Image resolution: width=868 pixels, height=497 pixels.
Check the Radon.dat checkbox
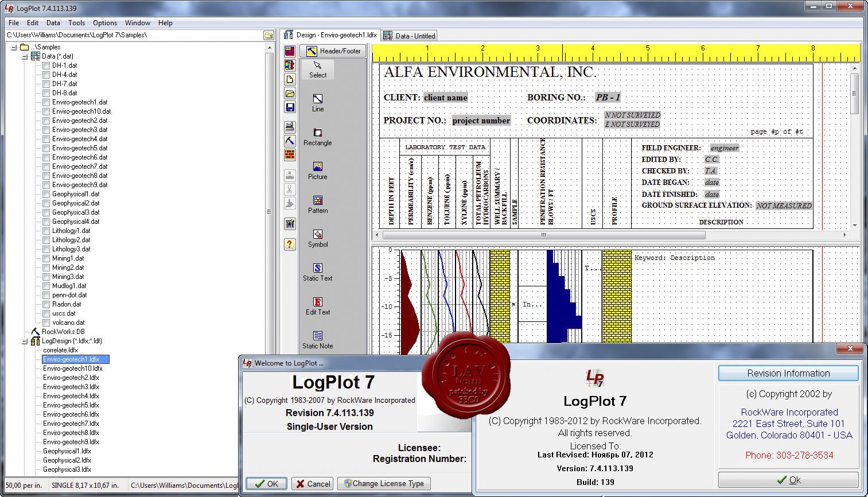point(46,304)
